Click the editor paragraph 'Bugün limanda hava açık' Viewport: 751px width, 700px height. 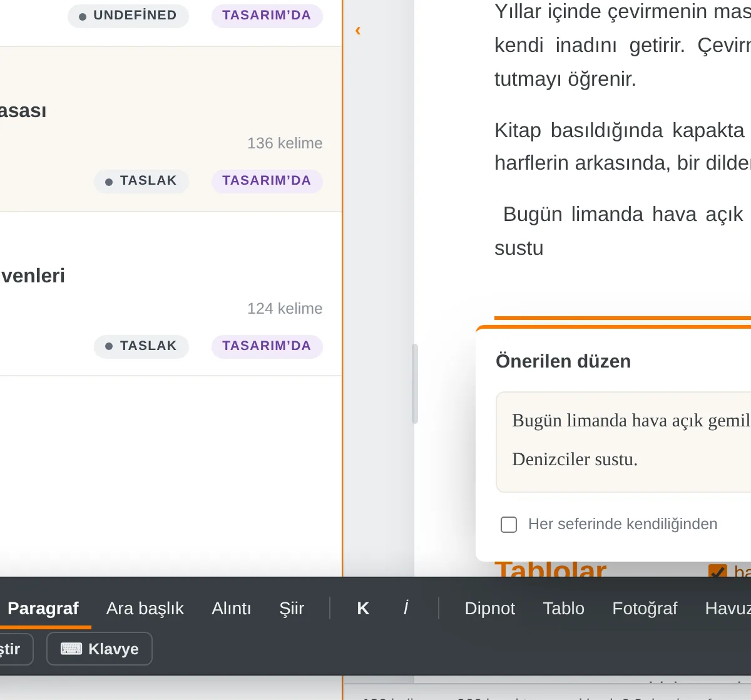pos(623,214)
